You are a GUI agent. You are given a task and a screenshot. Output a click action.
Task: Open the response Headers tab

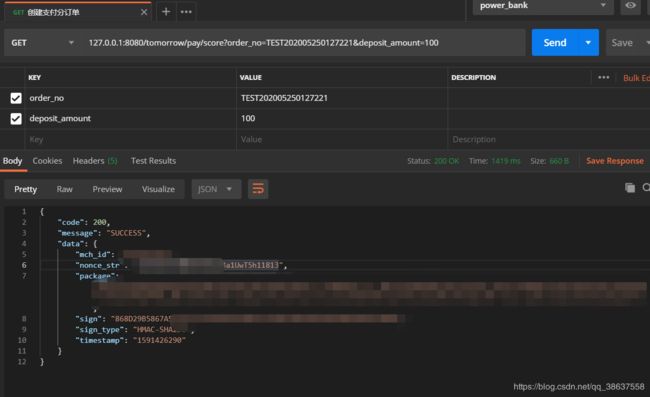tap(95, 161)
